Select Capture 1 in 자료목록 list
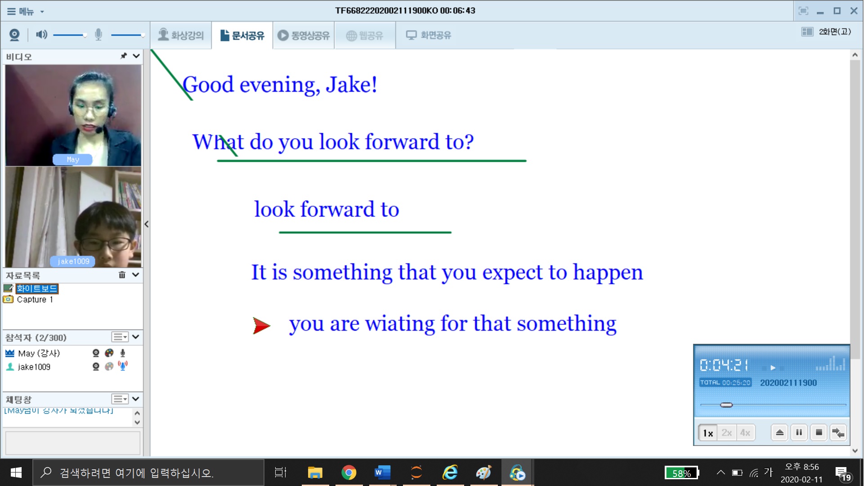This screenshot has width=868, height=486. pyautogui.click(x=35, y=300)
